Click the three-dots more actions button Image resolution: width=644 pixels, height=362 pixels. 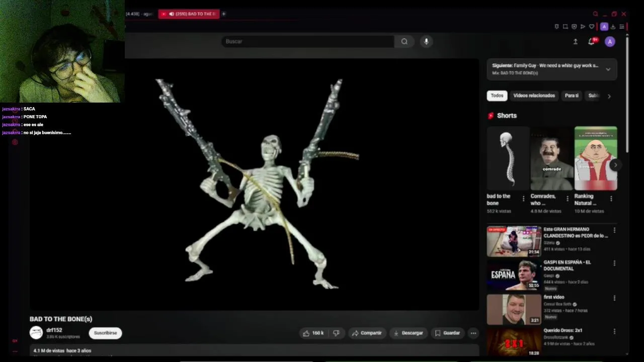(473, 333)
